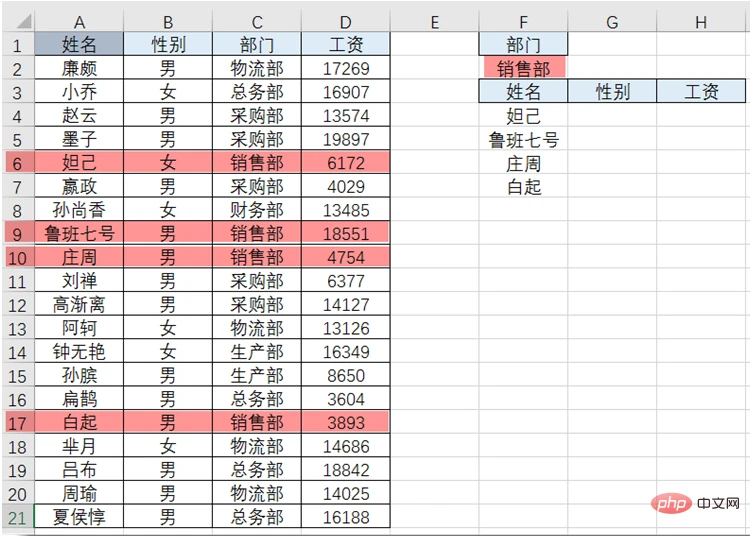
Task: Select the name cell 阿轲
Action: pos(79,328)
